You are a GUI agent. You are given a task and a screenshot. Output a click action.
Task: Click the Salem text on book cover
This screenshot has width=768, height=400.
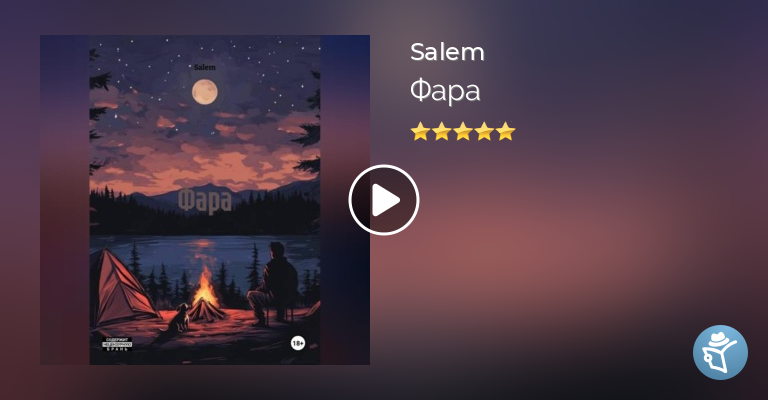pyautogui.click(x=205, y=67)
